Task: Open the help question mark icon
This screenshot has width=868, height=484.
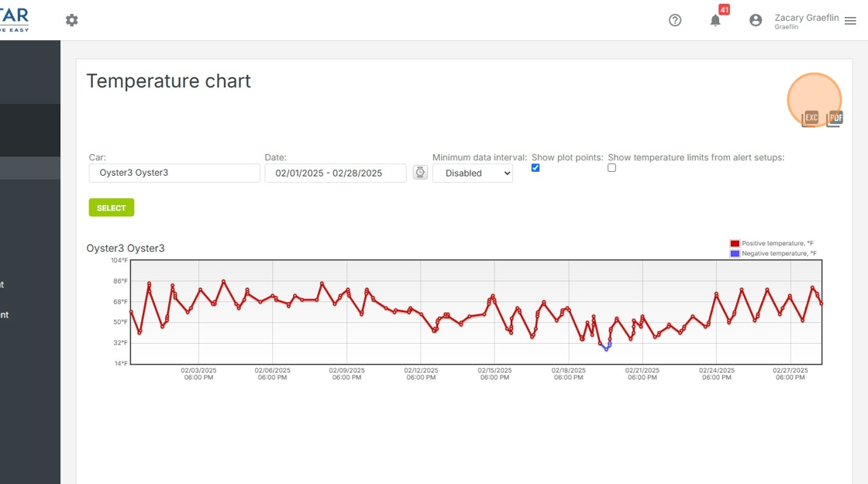Action: 675,20
